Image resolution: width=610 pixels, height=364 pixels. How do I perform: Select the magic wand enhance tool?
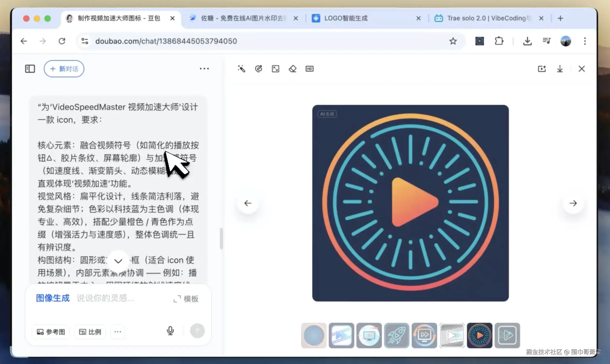[242, 69]
